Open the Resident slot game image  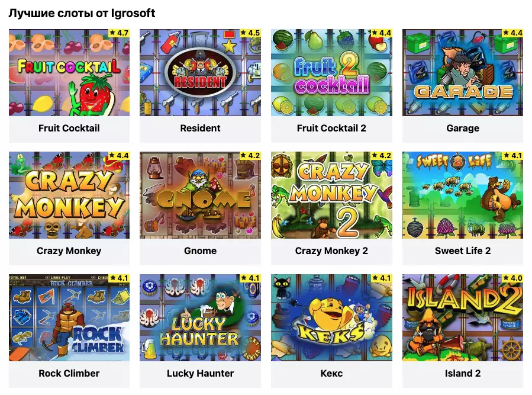pos(200,72)
